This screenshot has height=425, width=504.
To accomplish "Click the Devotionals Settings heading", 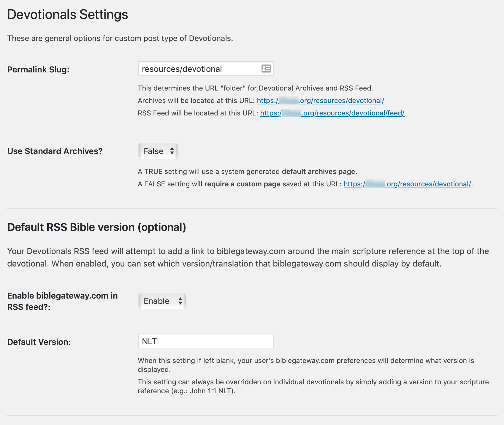I will point(68,14).
